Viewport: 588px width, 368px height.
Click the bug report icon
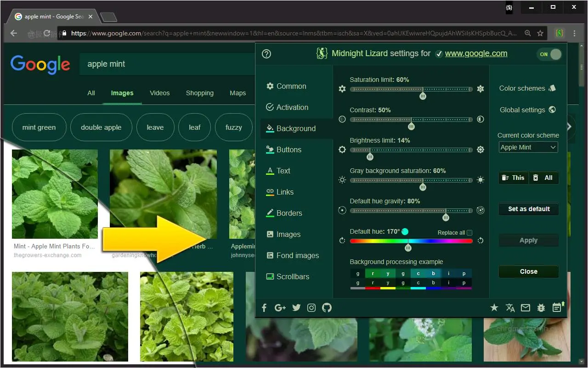pos(541,307)
